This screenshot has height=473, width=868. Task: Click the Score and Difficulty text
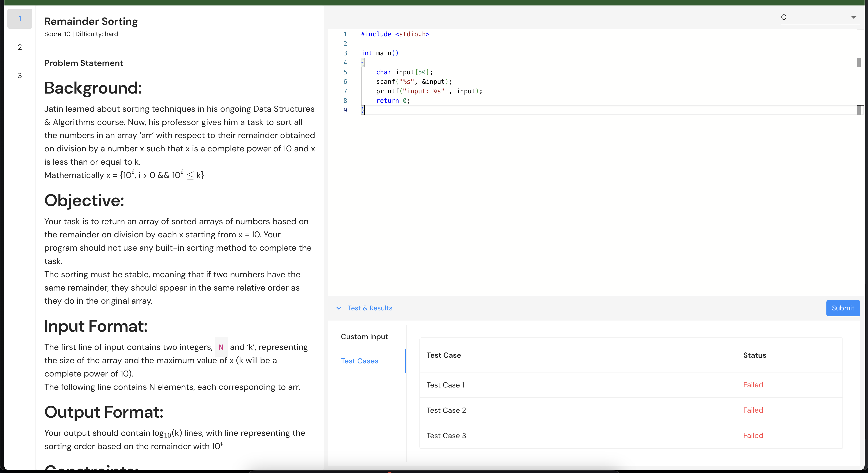[81, 34]
